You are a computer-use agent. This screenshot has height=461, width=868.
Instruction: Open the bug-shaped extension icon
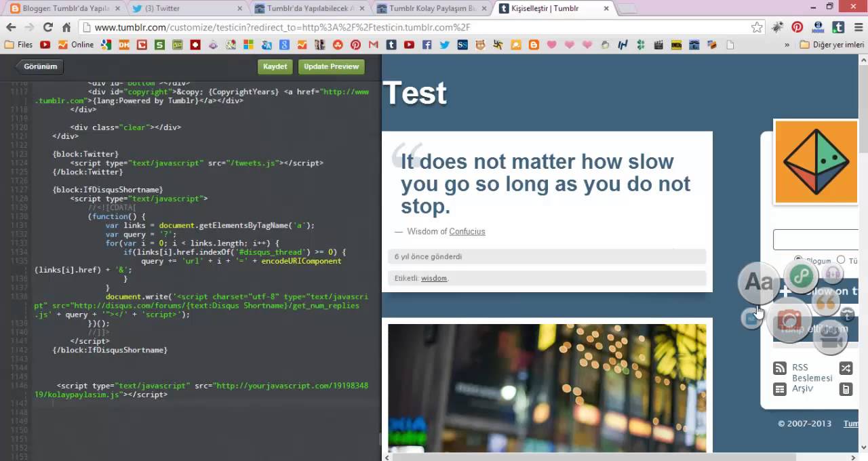pos(778,28)
